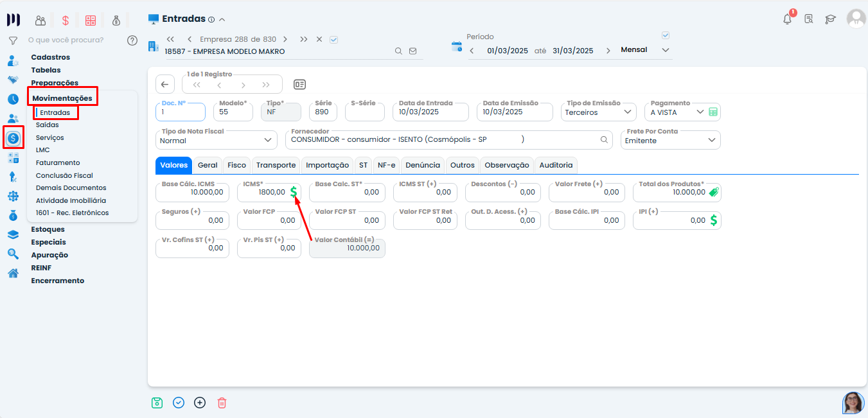Click the plus circle add record icon
Screen dimensions: 868x418
click(x=200, y=403)
